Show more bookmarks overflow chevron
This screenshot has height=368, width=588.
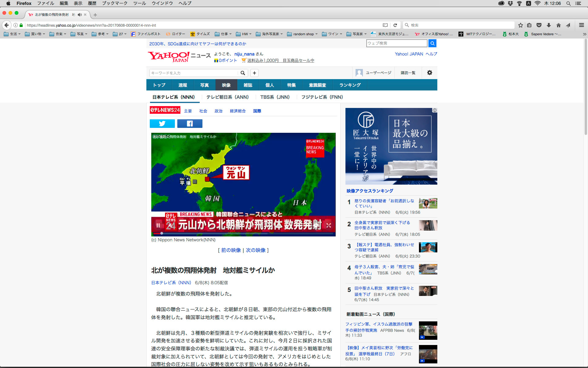(x=584, y=34)
